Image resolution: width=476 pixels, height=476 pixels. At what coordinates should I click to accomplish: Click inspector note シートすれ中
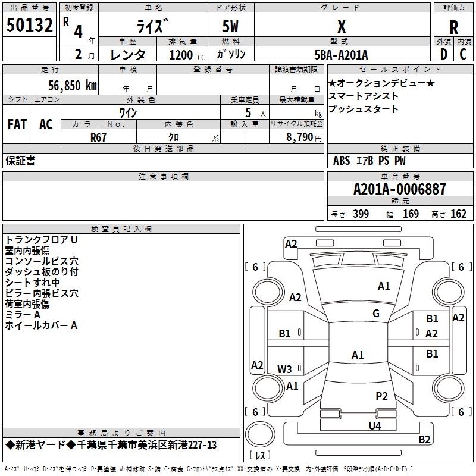(32, 282)
